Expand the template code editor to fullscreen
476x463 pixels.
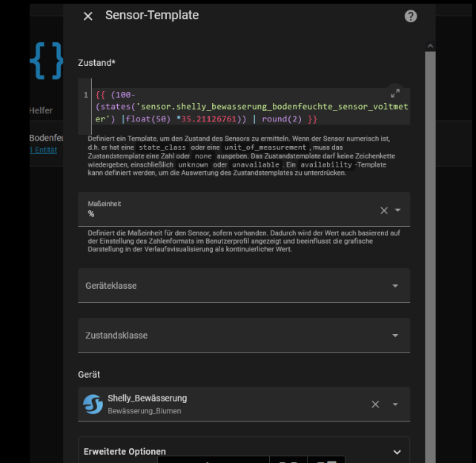click(x=395, y=93)
